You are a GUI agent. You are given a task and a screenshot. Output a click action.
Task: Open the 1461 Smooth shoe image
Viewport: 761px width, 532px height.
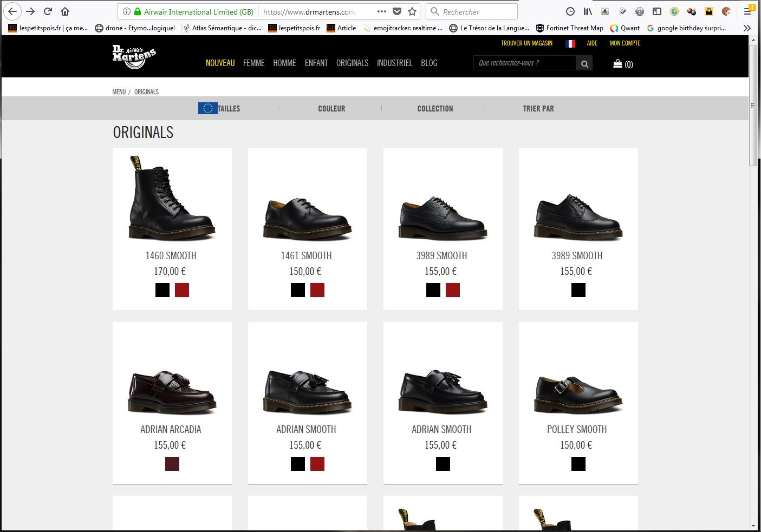point(307,219)
